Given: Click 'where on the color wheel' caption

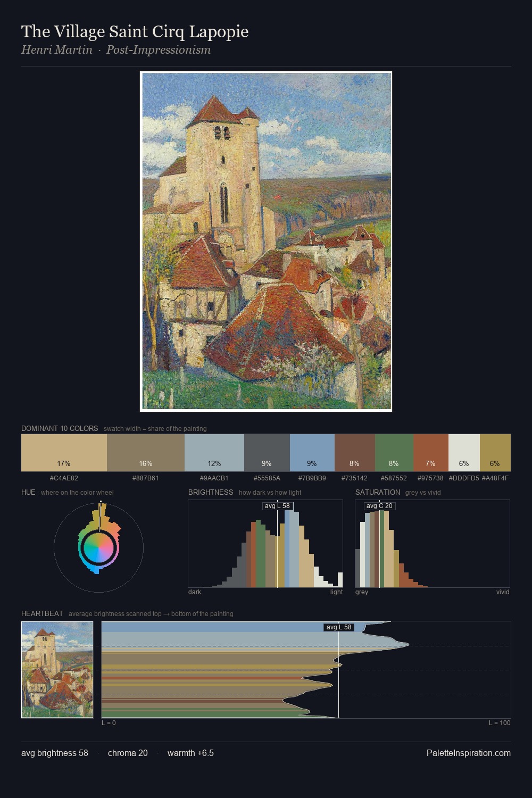Looking at the screenshot, I should (77, 493).
